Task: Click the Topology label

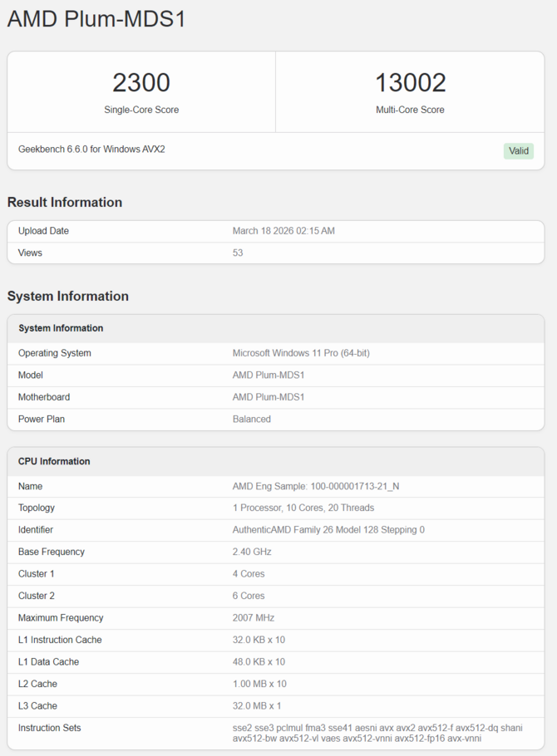Action: (37, 508)
